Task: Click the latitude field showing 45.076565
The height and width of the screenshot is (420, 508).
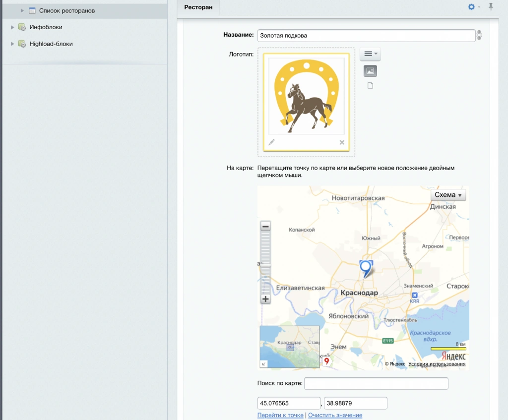Action: (x=289, y=403)
